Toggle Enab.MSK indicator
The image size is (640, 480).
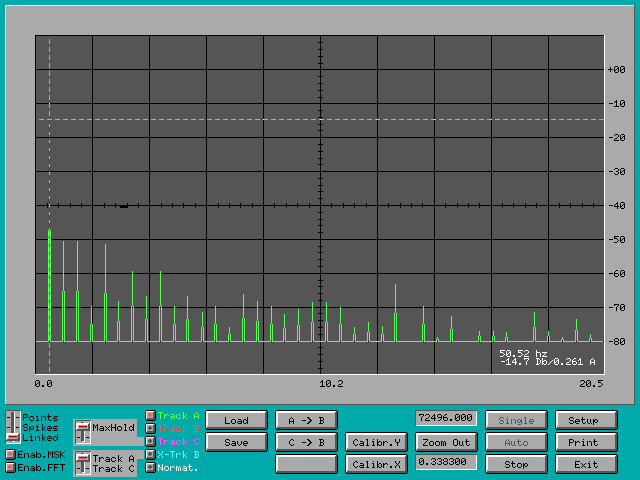(x=10, y=454)
